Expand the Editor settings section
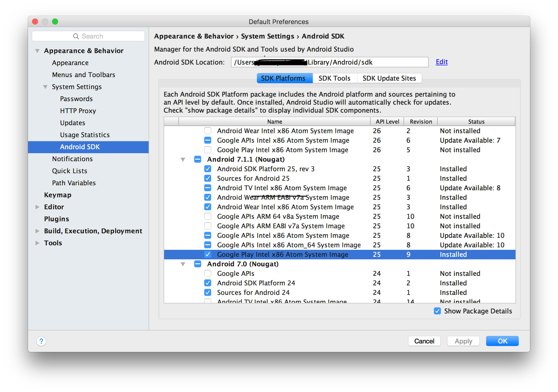 tap(38, 207)
